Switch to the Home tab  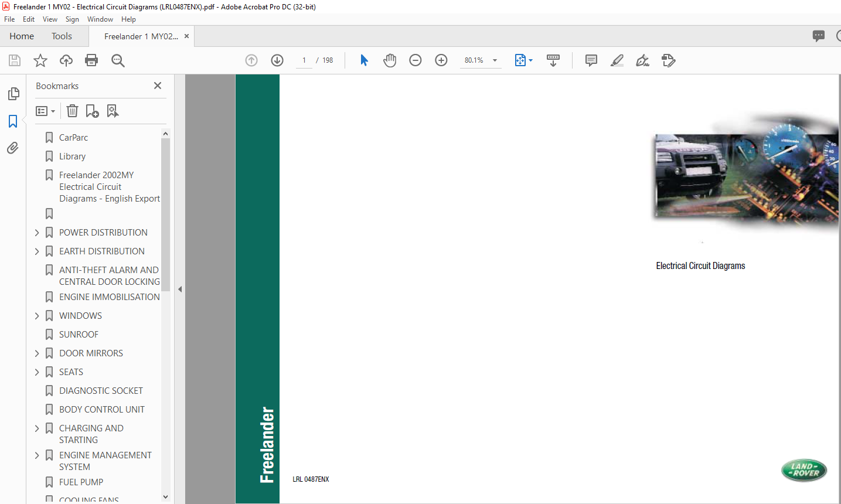[x=22, y=36]
